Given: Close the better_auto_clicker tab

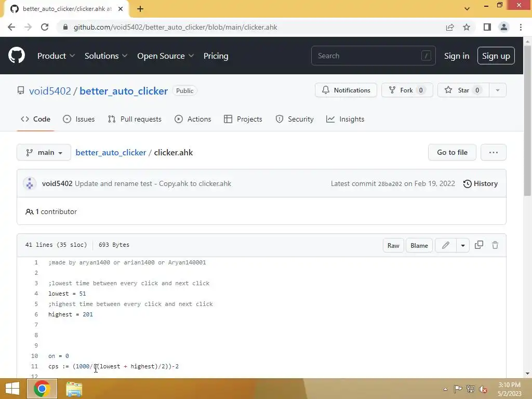Looking at the screenshot, I should tap(121, 9).
